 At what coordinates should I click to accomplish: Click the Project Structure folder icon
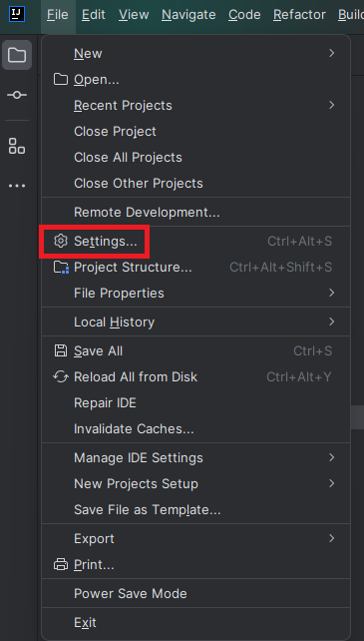coord(61,268)
